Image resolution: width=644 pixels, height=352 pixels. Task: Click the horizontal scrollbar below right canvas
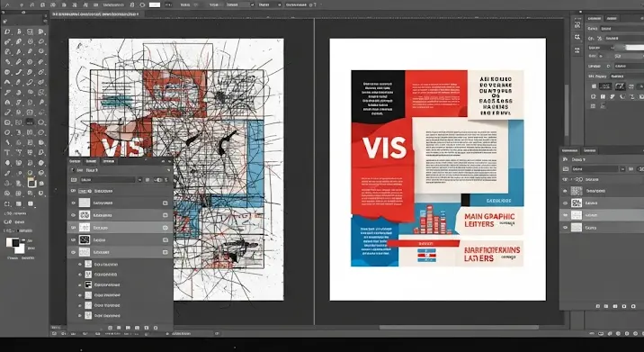pos(459,328)
